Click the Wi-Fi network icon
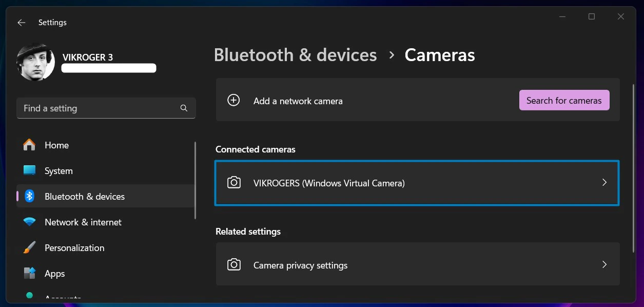644x307 pixels. (x=29, y=222)
